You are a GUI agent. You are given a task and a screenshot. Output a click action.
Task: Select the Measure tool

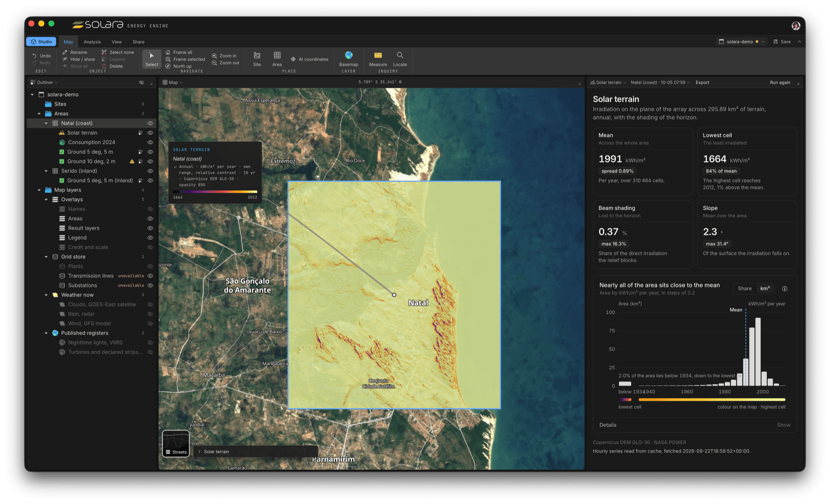[x=378, y=59]
